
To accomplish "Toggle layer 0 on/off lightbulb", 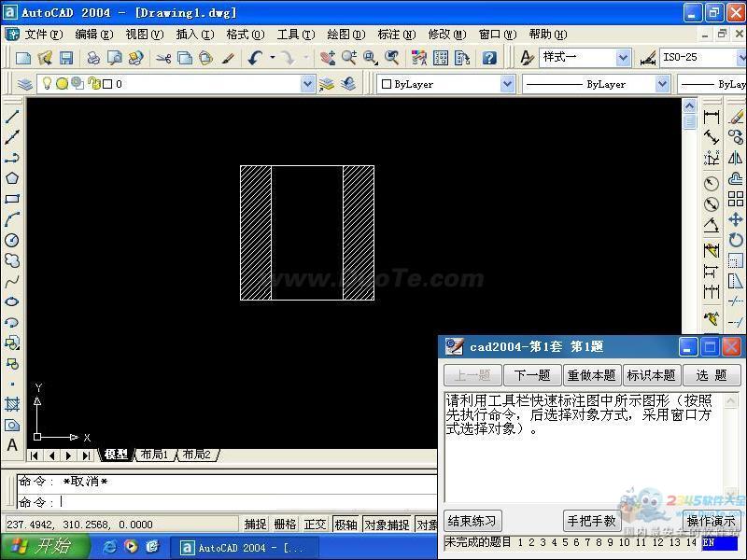I will pyautogui.click(x=47, y=84).
